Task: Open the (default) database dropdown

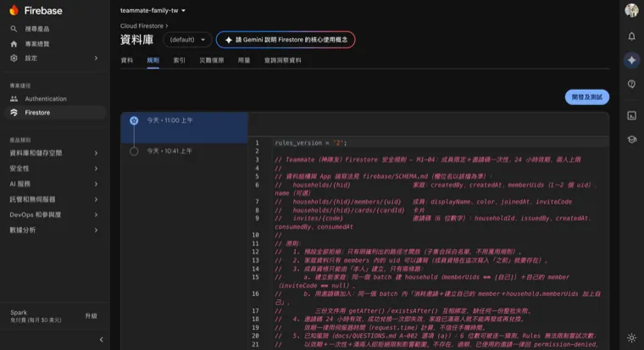Action: point(187,40)
